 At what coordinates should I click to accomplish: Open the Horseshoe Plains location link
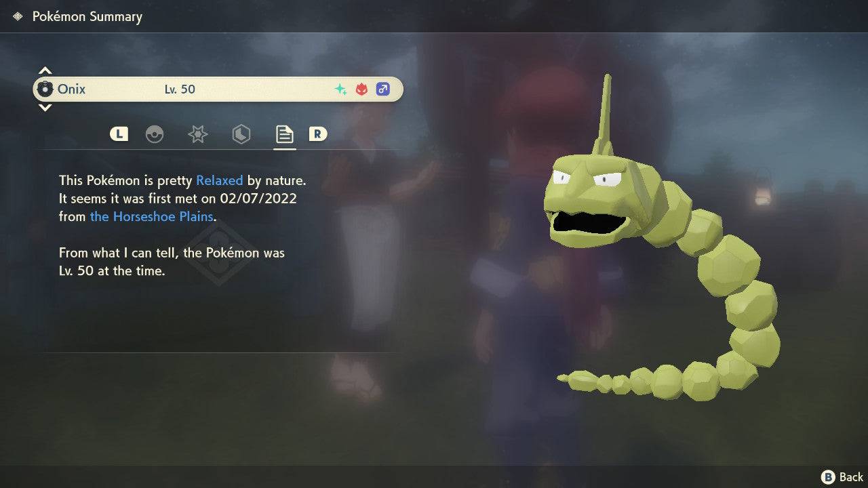(x=151, y=217)
